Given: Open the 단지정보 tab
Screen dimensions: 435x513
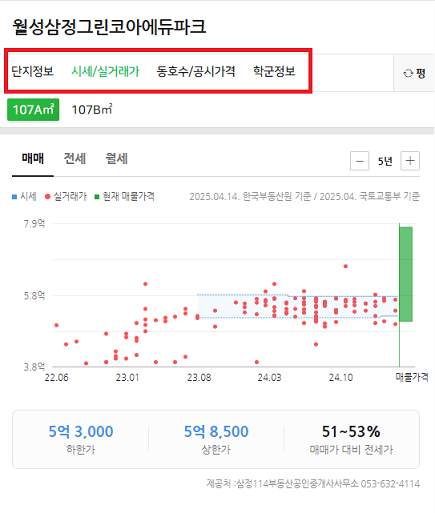Looking at the screenshot, I should tap(32, 71).
